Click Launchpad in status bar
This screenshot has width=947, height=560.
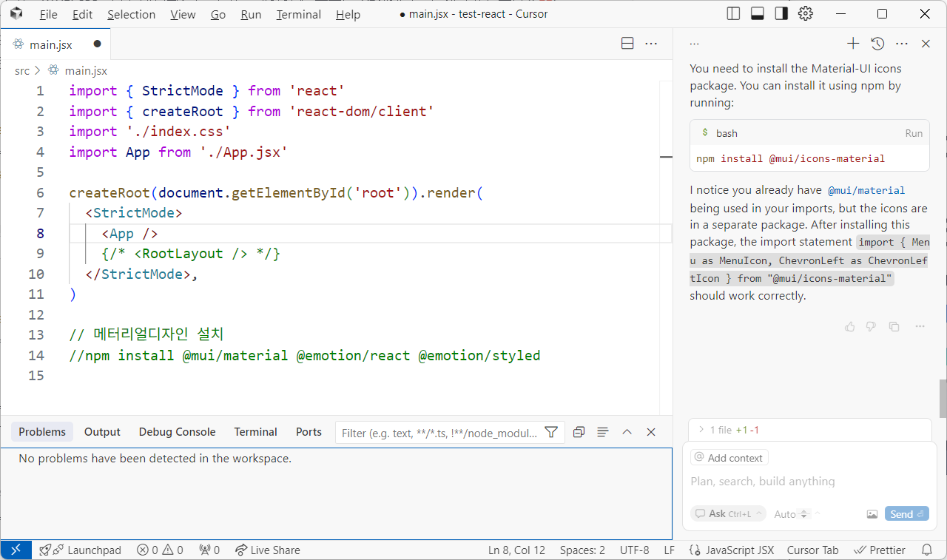pyautogui.click(x=80, y=550)
